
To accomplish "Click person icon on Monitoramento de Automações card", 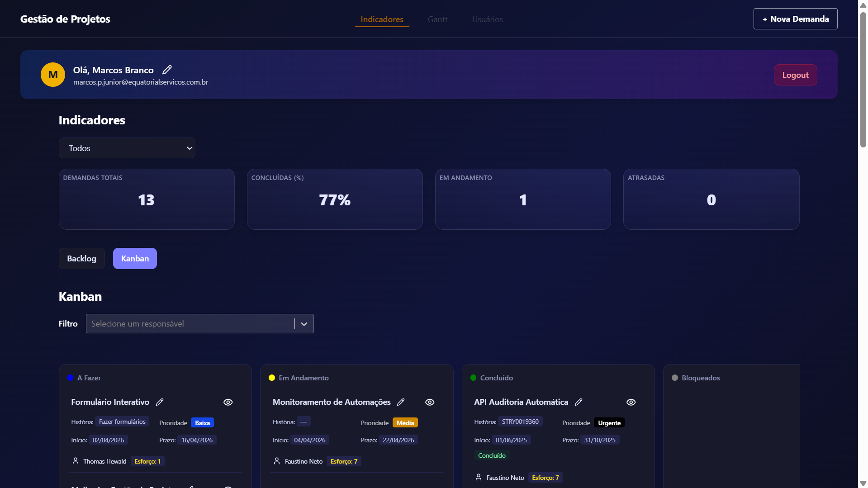I will coord(277,461).
